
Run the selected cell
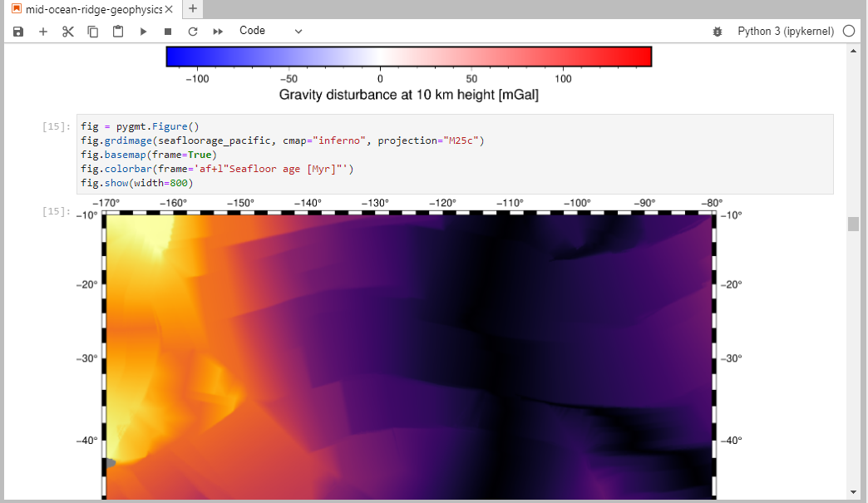point(143,32)
